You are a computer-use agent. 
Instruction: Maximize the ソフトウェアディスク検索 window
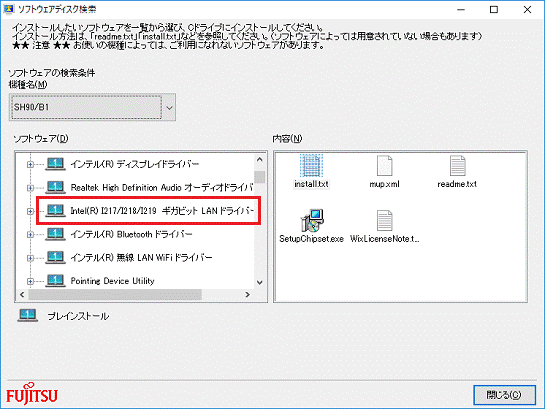pyautogui.click(x=494, y=9)
